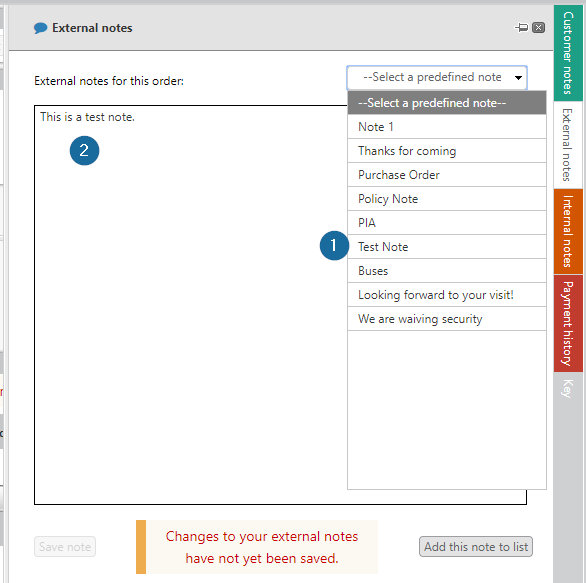This screenshot has width=586, height=583.
Task: Open the Key tab
Action: coord(568,389)
